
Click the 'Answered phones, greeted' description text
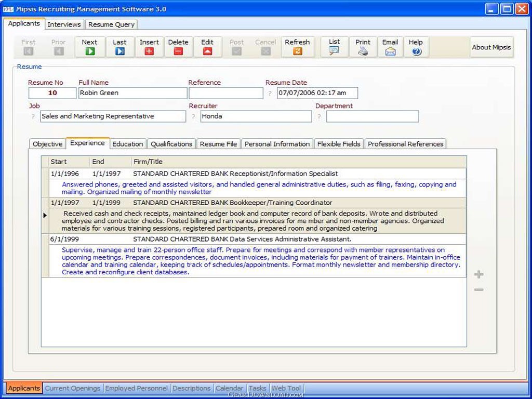pyautogui.click(x=259, y=188)
